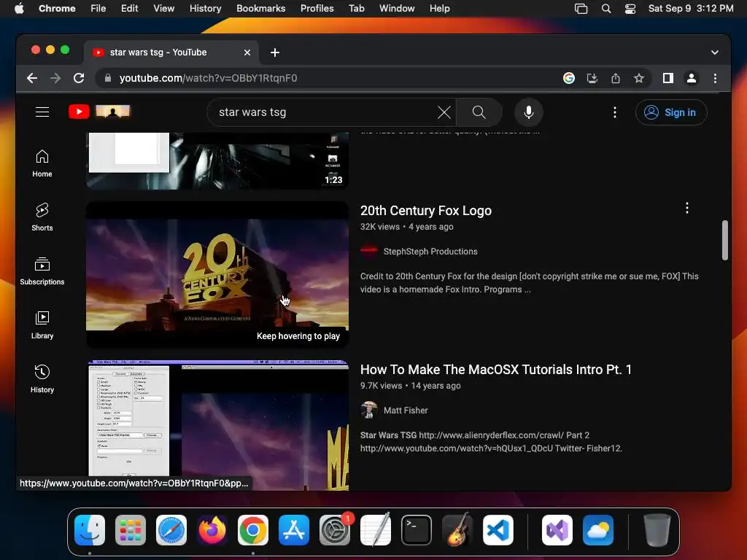
Task: Open the Window menu
Action: pyautogui.click(x=397, y=9)
